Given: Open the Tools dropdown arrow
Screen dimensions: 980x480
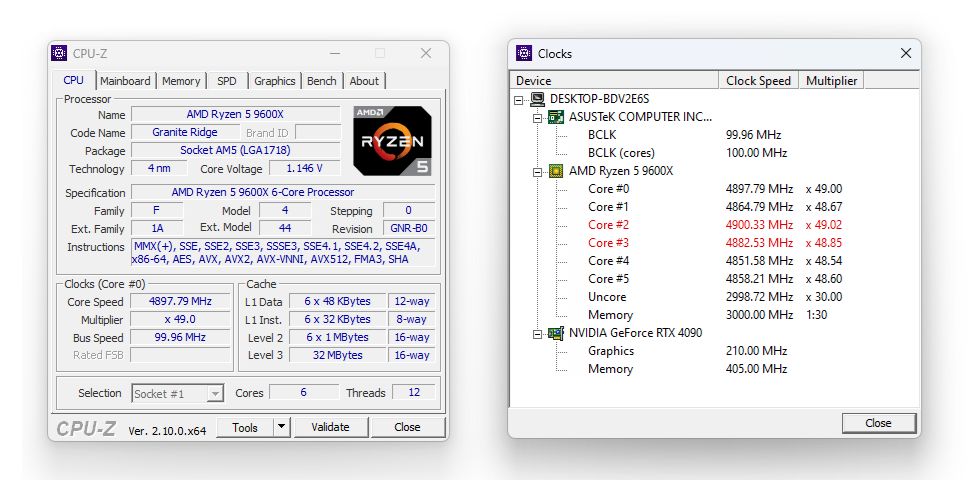Looking at the screenshot, I should (x=282, y=428).
